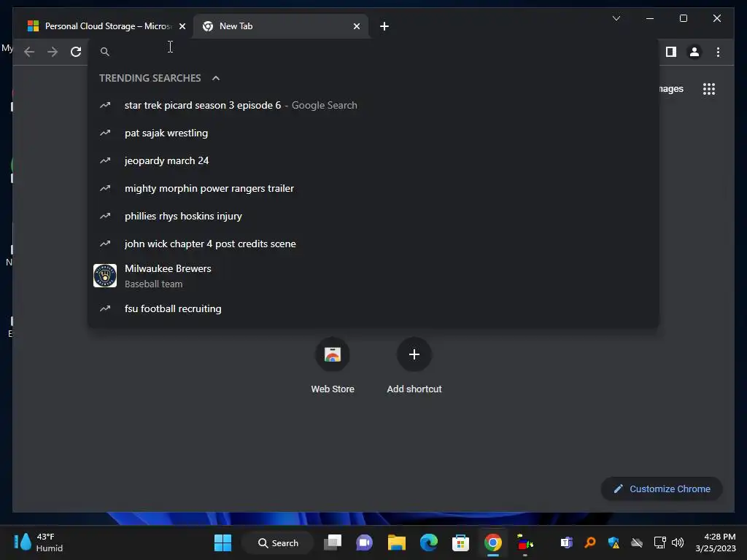Open a new browser tab

[384, 26]
